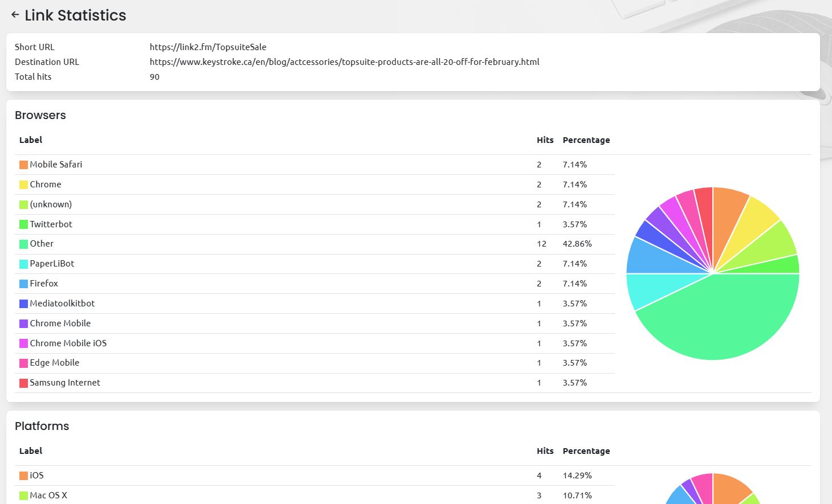Select the PaperLiBot label
Image resolution: width=832 pixels, height=504 pixels.
click(x=52, y=264)
